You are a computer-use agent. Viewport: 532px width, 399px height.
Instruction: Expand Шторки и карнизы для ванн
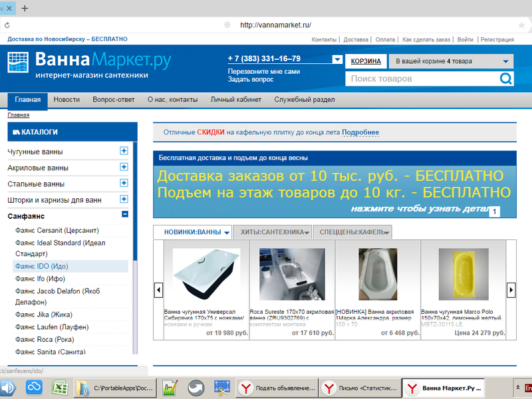pyautogui.click(x=124, y=199)
